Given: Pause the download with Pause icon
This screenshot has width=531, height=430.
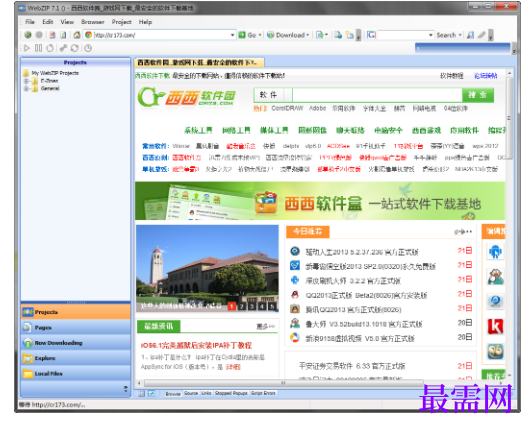Looking at the screenshot, I should point(39,48).
